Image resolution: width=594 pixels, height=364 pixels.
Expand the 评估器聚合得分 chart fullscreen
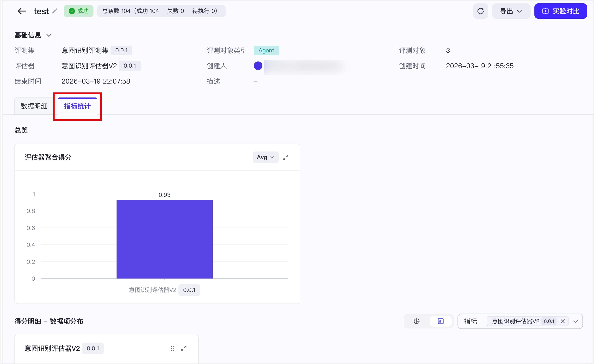[x=285, y=157]
